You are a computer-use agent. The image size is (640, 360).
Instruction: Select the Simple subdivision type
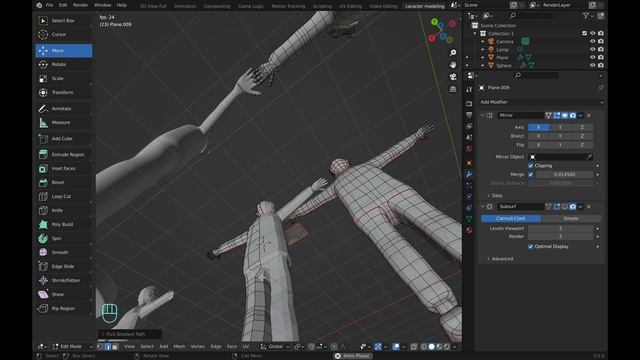tap(571, 219)
